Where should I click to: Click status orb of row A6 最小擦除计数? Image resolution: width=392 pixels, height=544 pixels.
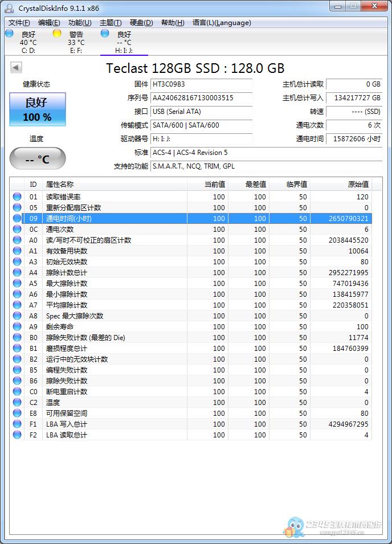point(17,294)
